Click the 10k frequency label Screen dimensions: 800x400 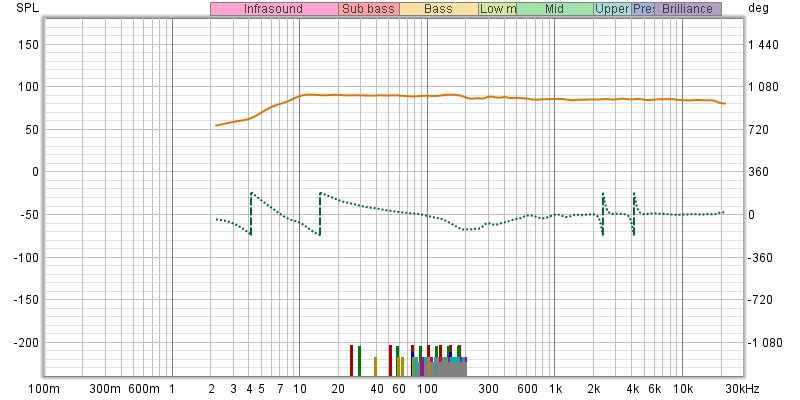[x=683, y=389]
